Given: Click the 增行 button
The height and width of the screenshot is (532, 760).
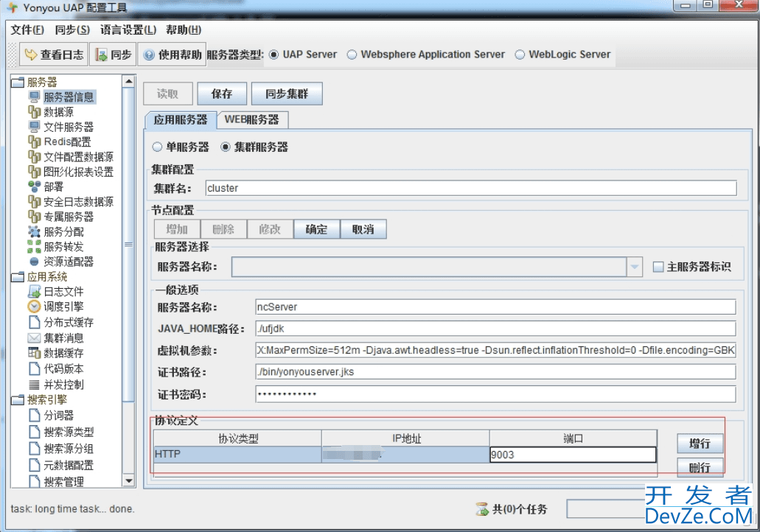Looking at the screenshot, I should [700, 444].
